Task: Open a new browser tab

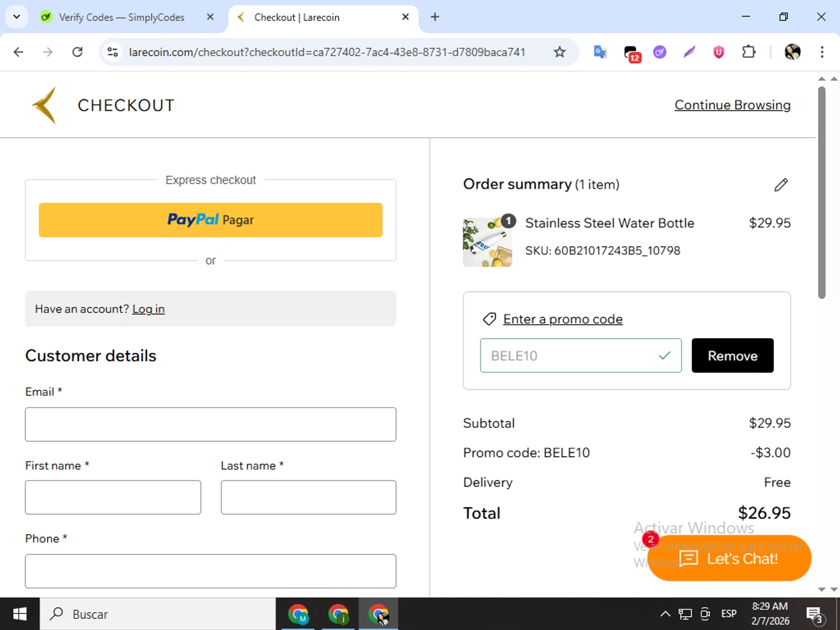Action: coord(435,17)
